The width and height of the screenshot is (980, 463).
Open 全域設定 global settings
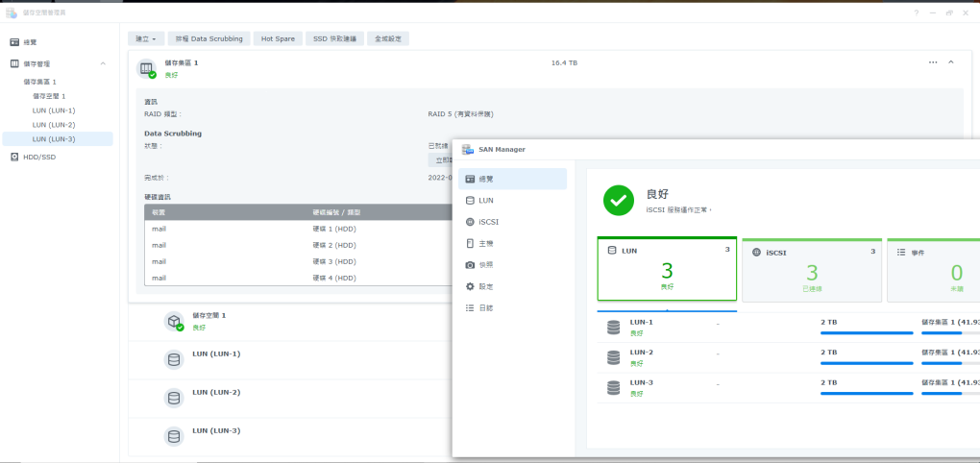388,38
